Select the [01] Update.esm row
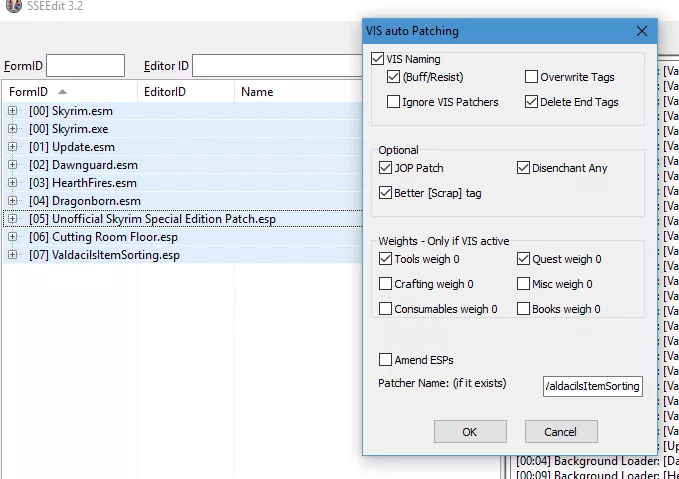 pyautogui.click(x=182, y=147)
